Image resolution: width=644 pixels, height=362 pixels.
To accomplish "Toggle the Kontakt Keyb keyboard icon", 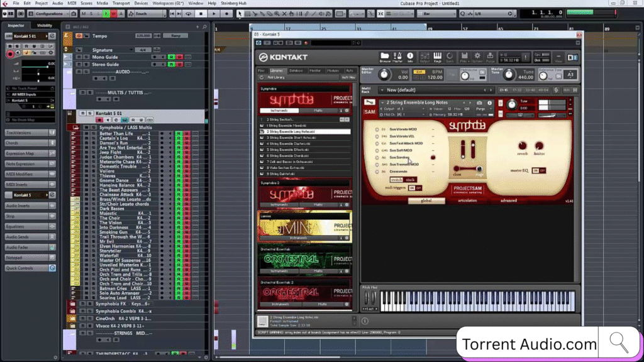I will (437, 57).
